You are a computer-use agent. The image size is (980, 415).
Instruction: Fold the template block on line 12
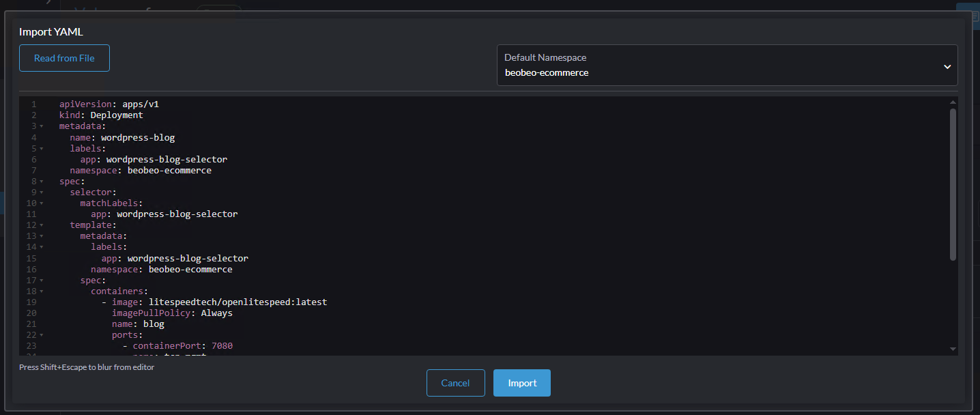(42, 225)
